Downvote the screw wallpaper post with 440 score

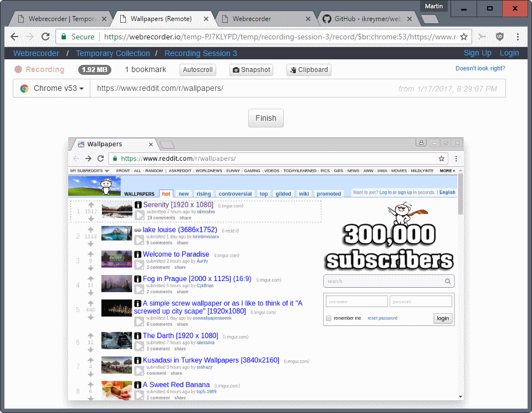90,317
